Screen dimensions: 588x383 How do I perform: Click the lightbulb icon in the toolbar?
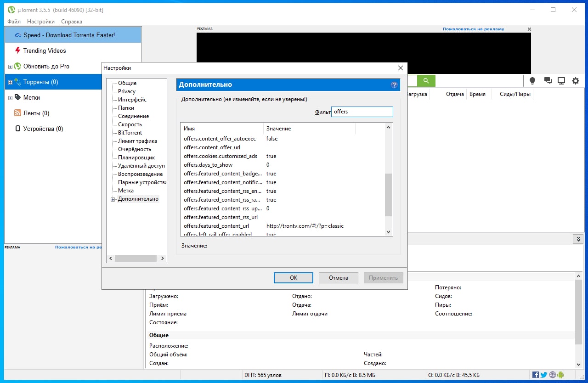[x=532, y=81]
